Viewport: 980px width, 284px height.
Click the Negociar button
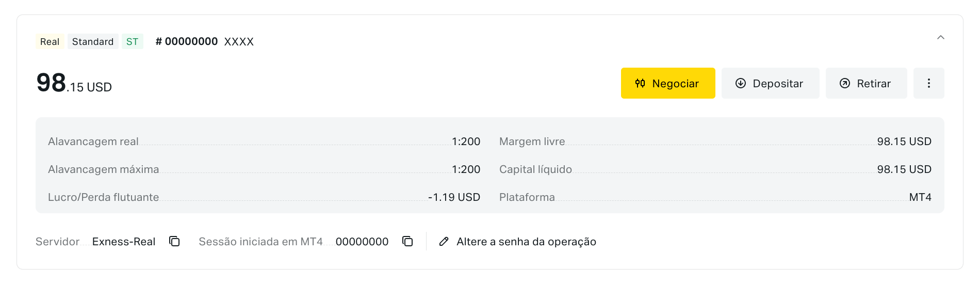point(668,83)
